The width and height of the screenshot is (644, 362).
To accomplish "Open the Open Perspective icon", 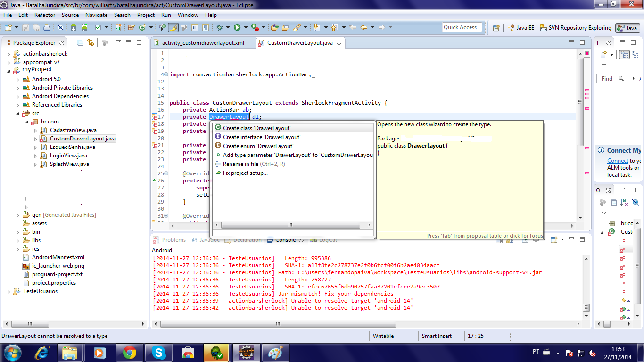I will point(496,28).
